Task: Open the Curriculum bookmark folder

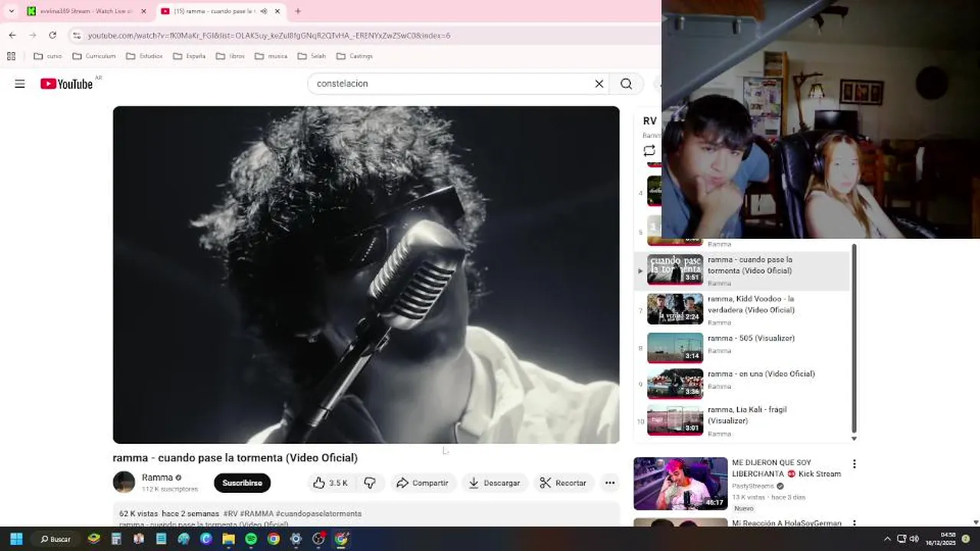Action: pyautogui.click(x=94, y=56)
